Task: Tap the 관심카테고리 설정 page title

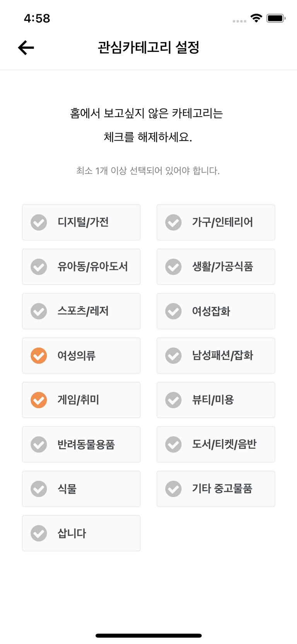Action: pyautogui.click(x=148, y=48)
